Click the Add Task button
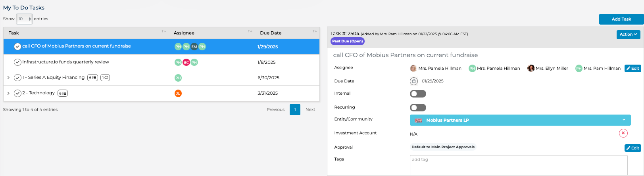This screenshot has width=644, height=176. click(621, 19)
